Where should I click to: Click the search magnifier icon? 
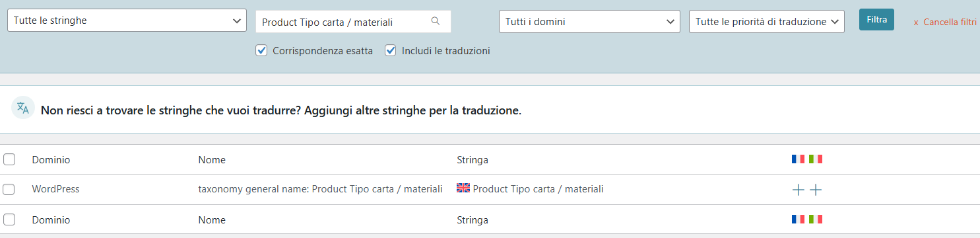click(x=435, y=21)
